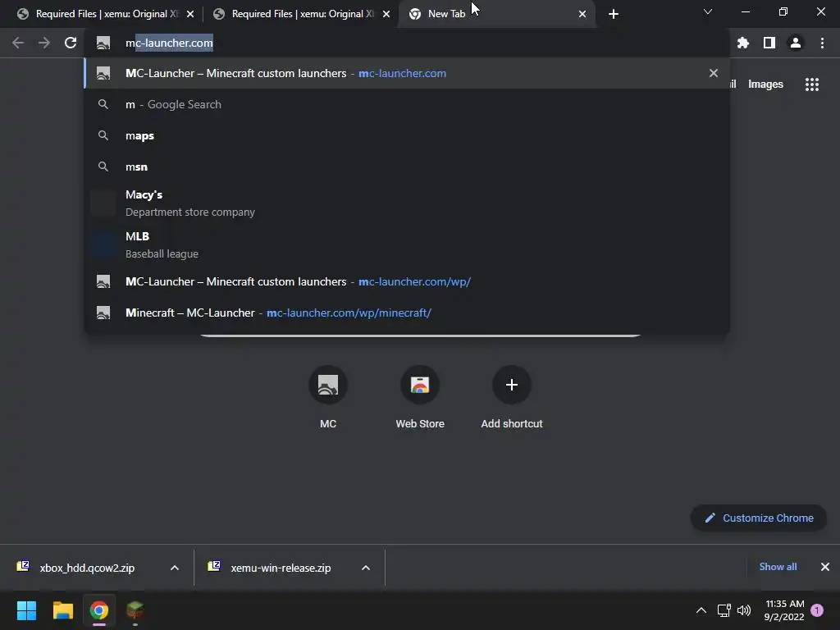Click Customize Chrome button
Image resolution: width=840 pixels, height=630 pixels.
click(x=759, y=518)
